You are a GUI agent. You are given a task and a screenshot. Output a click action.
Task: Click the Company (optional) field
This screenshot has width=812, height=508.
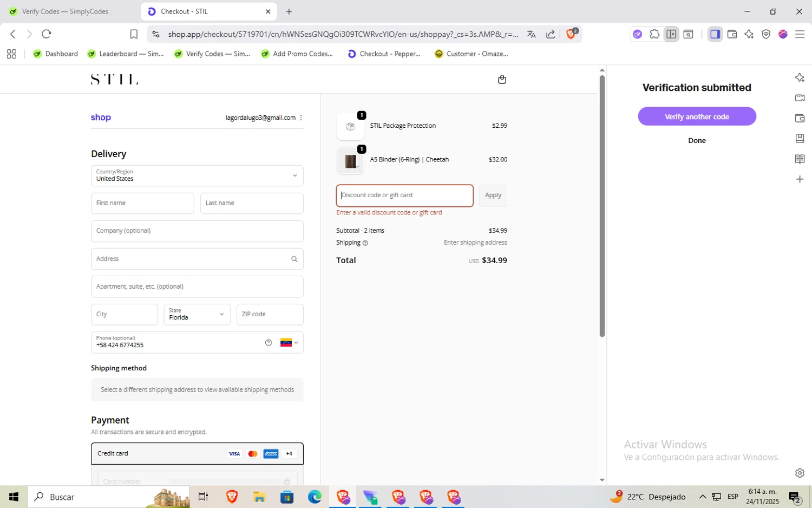click(197, 231)
